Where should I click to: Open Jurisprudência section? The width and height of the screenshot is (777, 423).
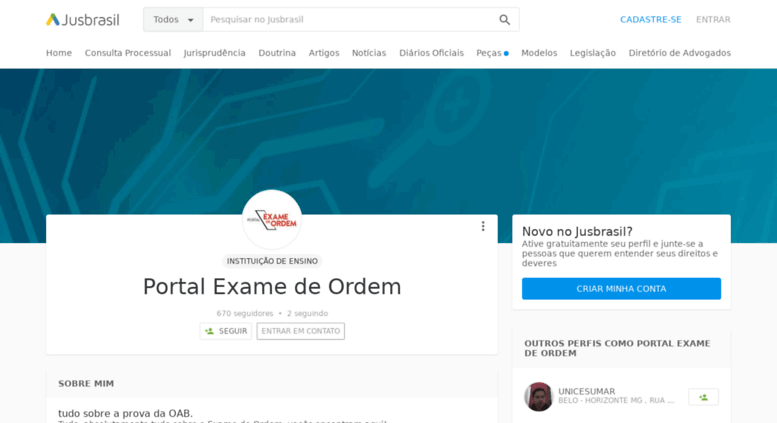pos(215,53)
